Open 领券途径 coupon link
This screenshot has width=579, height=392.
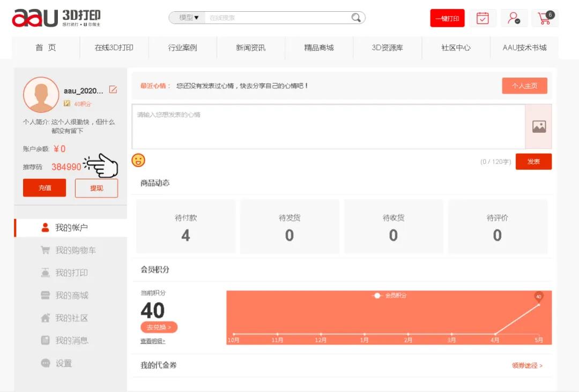pyautogui.click(x=527, y=366)
